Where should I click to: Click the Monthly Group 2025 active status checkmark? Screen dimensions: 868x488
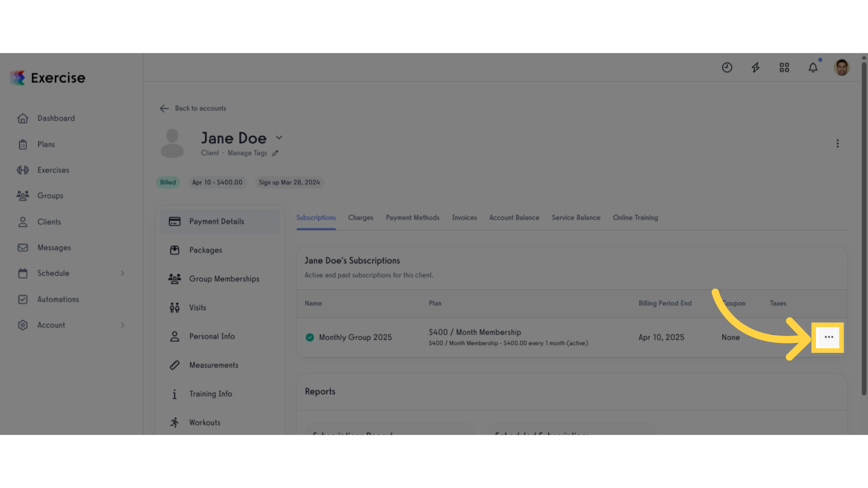tap(310, 338)
